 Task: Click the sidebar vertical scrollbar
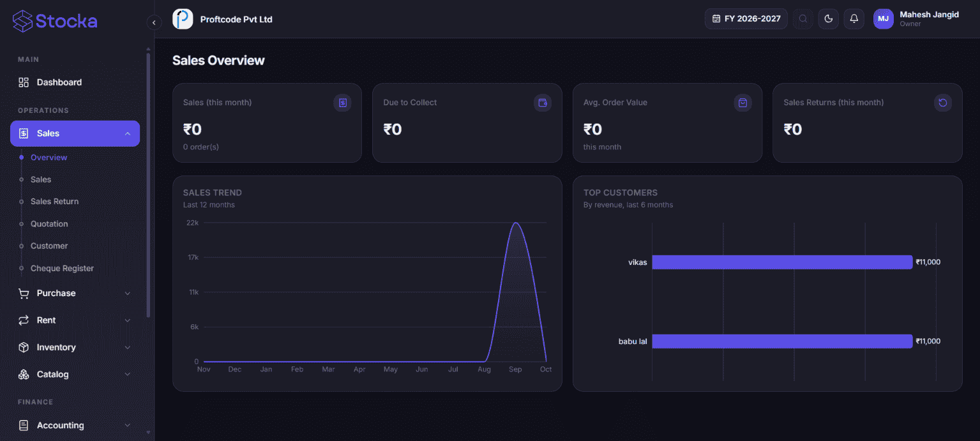pos(149,185)
